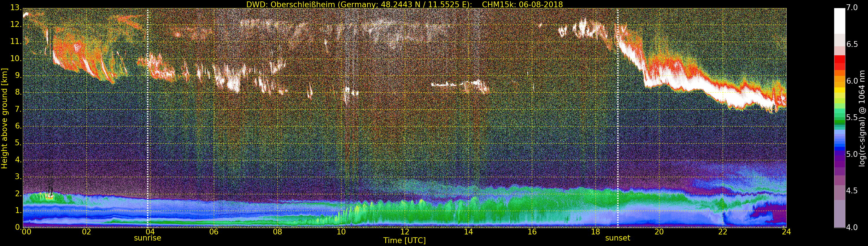Click the white dotted sunset marker line
This screenshot has width=868, height=246.
pyautogui.click(x=618, y=118)
